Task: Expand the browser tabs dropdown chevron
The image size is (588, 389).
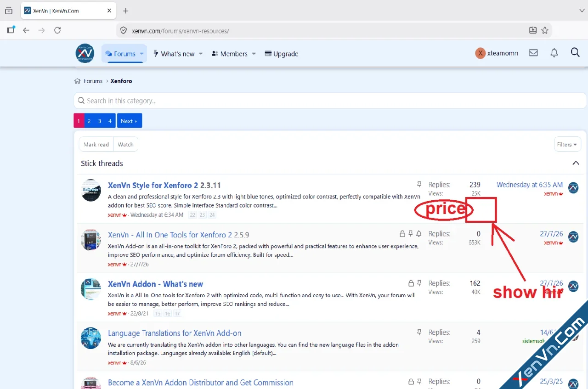Action: tap(582, 11)
